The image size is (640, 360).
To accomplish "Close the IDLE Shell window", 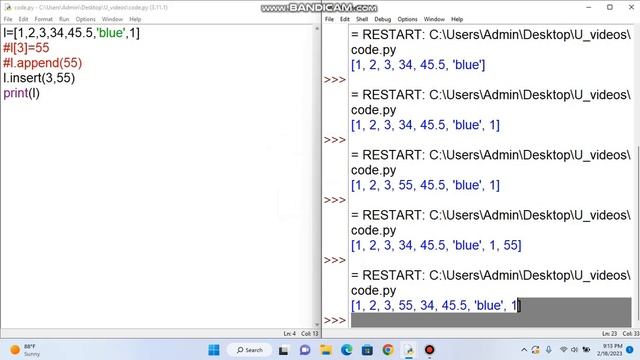I will [x=631, y=7].
